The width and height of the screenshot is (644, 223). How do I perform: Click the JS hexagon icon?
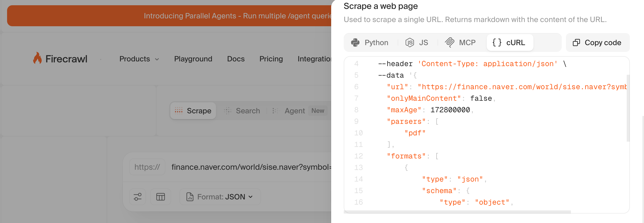[x=410, y=43]
